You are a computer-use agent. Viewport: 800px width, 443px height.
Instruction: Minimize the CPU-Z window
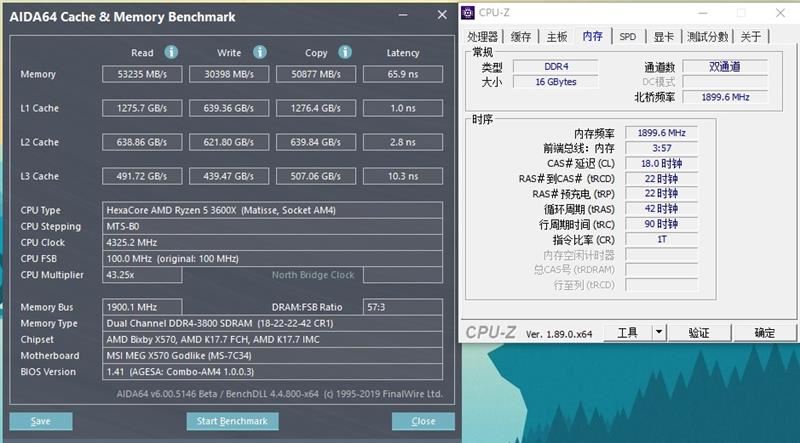pyautogui.click(x=703, y=13)
